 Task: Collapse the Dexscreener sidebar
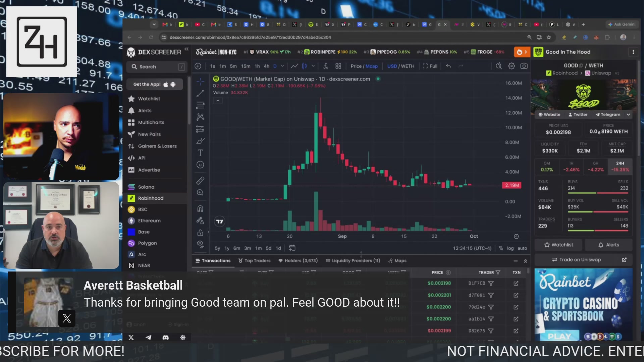tap(186, 49)
